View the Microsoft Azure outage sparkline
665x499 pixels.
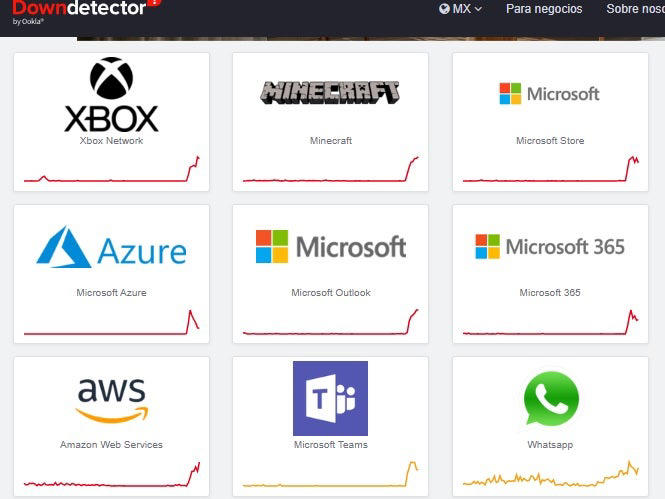click(x=112, y=322)
